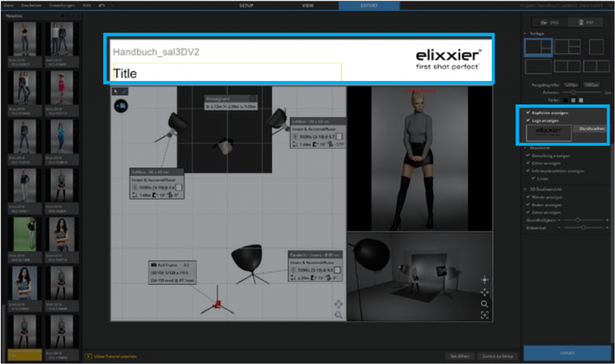
Task: Adjust the Grundhelligkeit slider
Action: pyautogui.click(x=578, y=219)
